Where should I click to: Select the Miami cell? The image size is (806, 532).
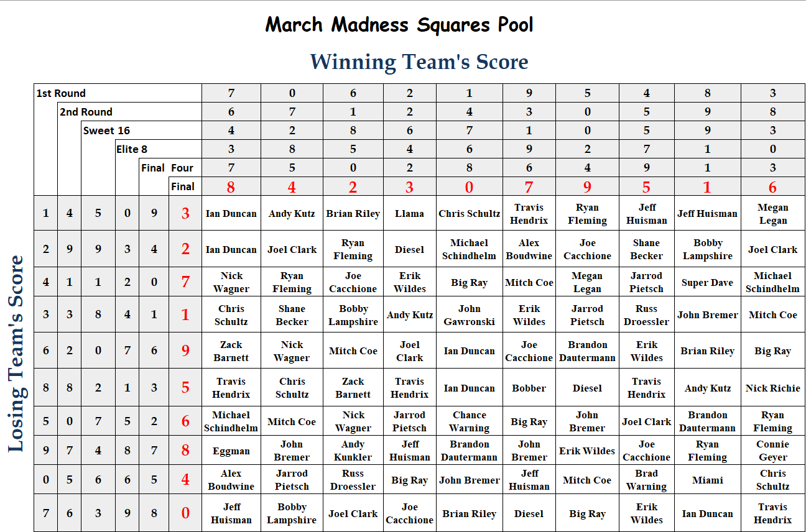[708, 480]
